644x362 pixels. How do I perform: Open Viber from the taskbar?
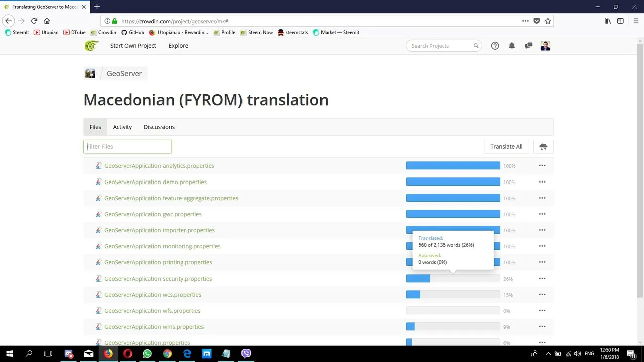246,354
